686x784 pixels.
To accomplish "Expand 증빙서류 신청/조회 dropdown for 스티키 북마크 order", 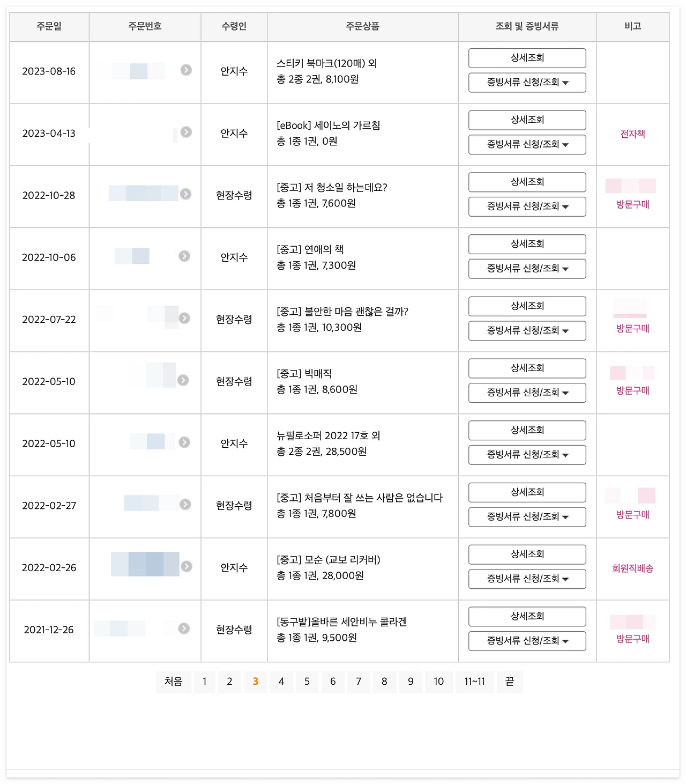I will [x=527, y=83].
